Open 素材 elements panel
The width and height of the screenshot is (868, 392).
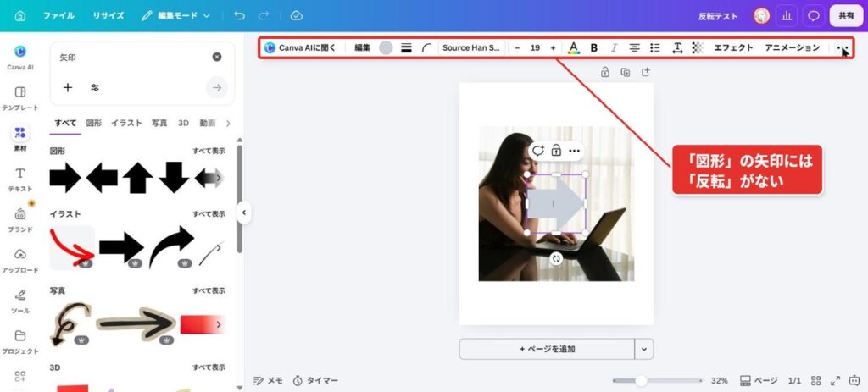click(x=20, y=138)
